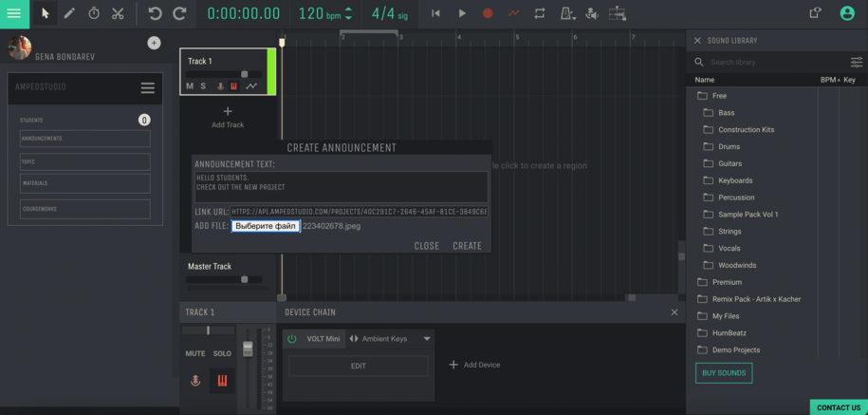Toggle SOLO in Track 1 panel

[222, 353]
